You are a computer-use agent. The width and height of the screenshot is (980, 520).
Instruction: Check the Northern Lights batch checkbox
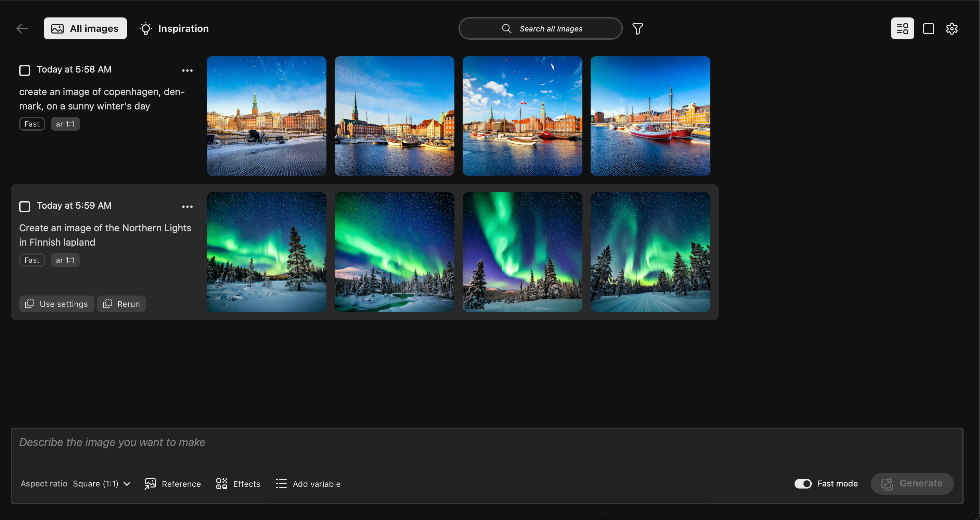tap(24, 206)
